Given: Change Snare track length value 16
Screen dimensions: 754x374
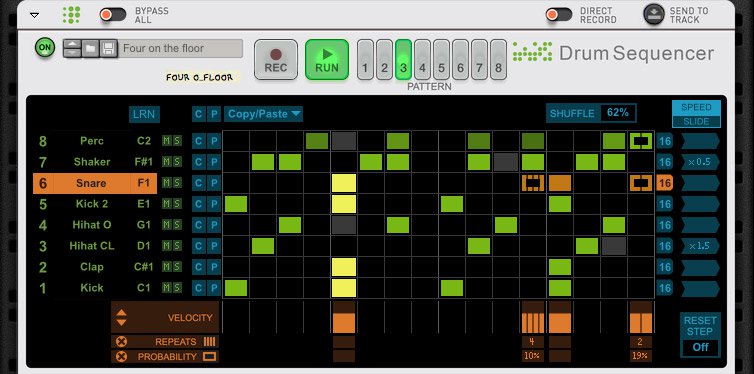Looking at the screenshot, I should pos(665,183).
